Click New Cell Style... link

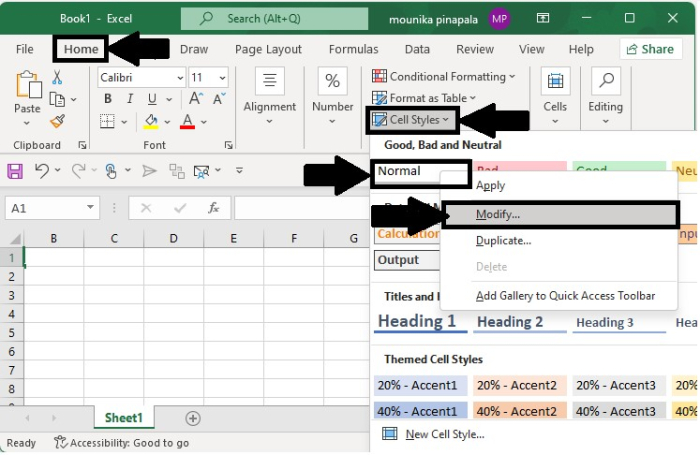click(445, 434)
